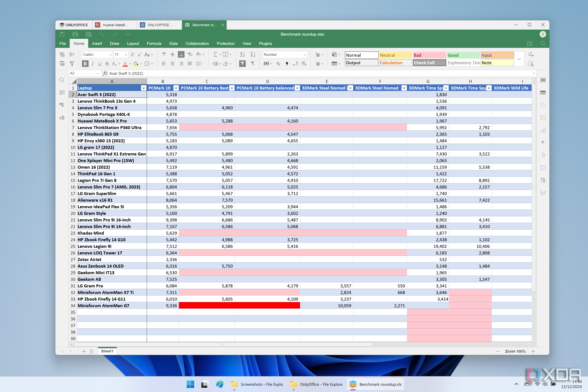Image resolution: width=588 pixels, height=392 pixels.
Task: Open the Calibri font name dropdown
Action: click(110, 54)
